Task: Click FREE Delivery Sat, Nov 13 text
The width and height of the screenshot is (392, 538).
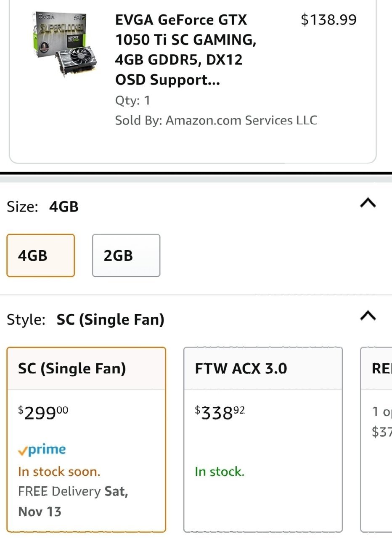Action: pyautogui.click(x=73, y=501)
